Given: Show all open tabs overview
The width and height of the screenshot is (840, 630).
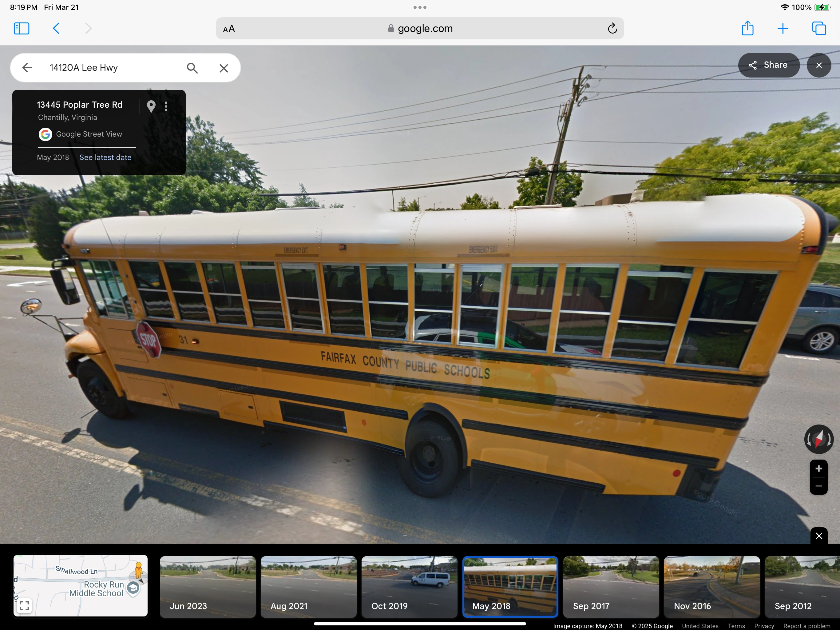Looking at the screenshot, I should [819, 29].
